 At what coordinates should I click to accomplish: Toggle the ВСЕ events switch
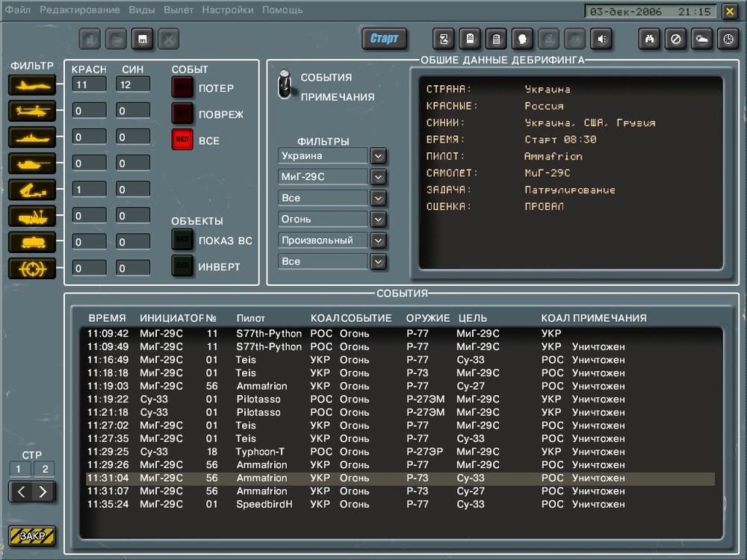click(x=182, y=139)
